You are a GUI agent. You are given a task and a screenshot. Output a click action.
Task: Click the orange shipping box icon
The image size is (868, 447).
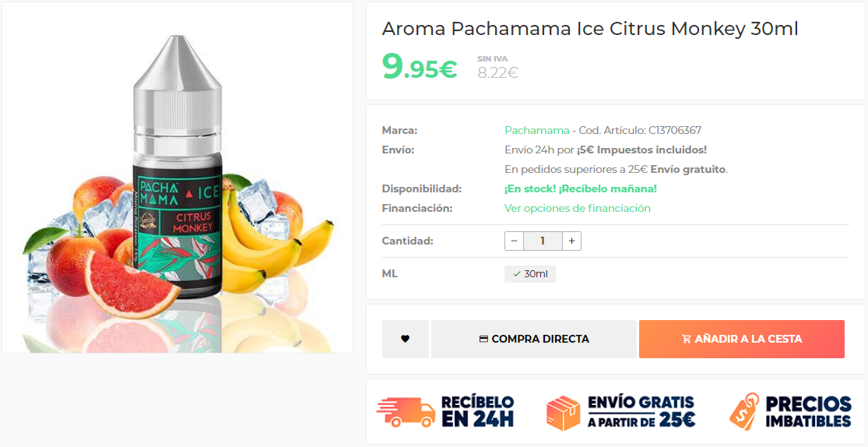pyautogui.click(x=564, y=412)
